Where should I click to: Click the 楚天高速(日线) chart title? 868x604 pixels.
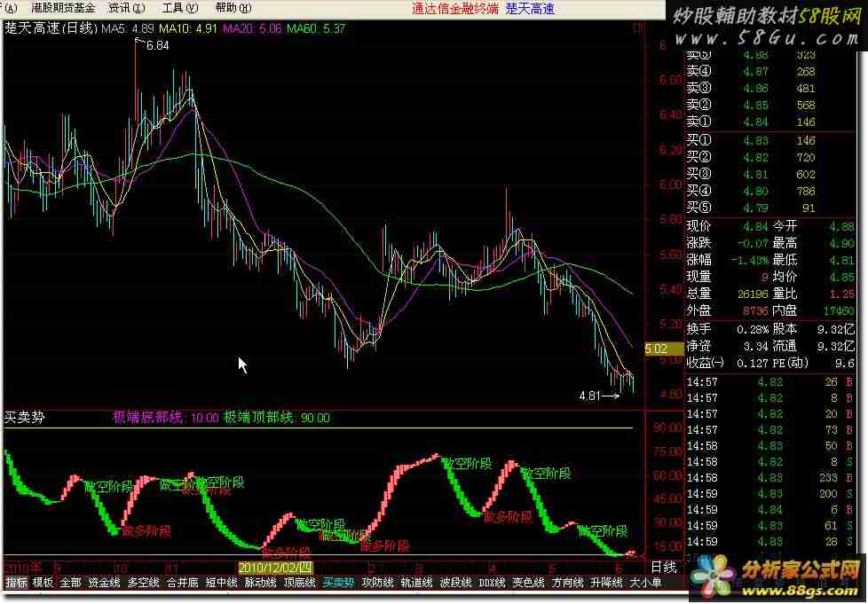(51, 28)
